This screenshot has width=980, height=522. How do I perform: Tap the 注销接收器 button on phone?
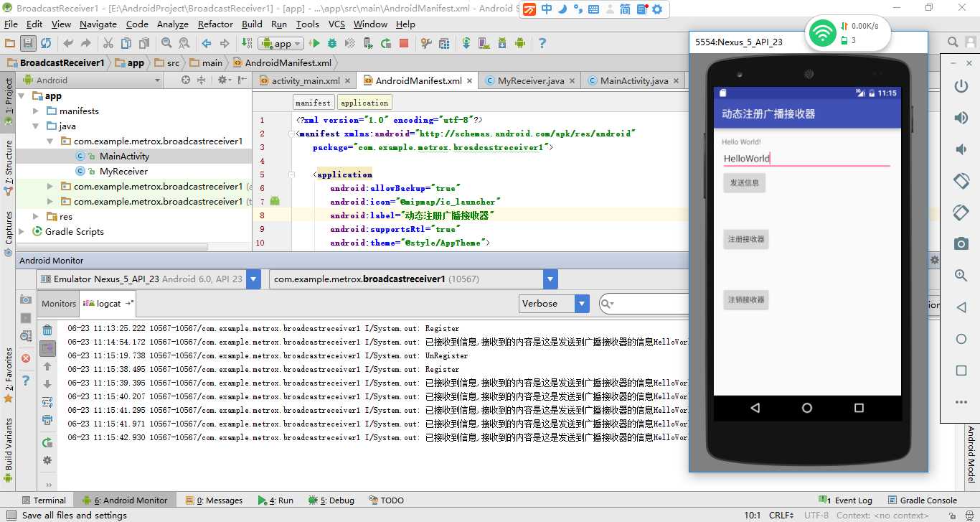746,299
